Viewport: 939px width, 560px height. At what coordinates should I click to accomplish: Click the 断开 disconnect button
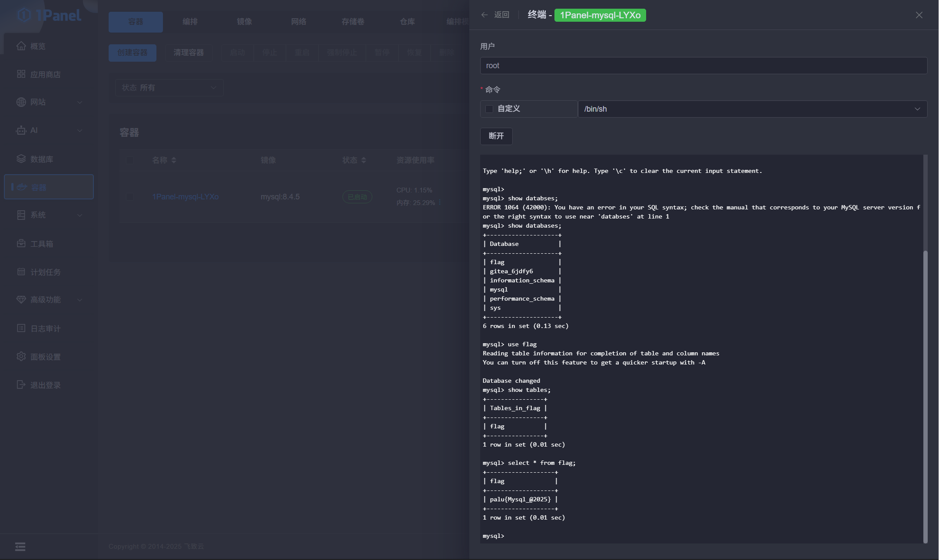tap(496, 136)
